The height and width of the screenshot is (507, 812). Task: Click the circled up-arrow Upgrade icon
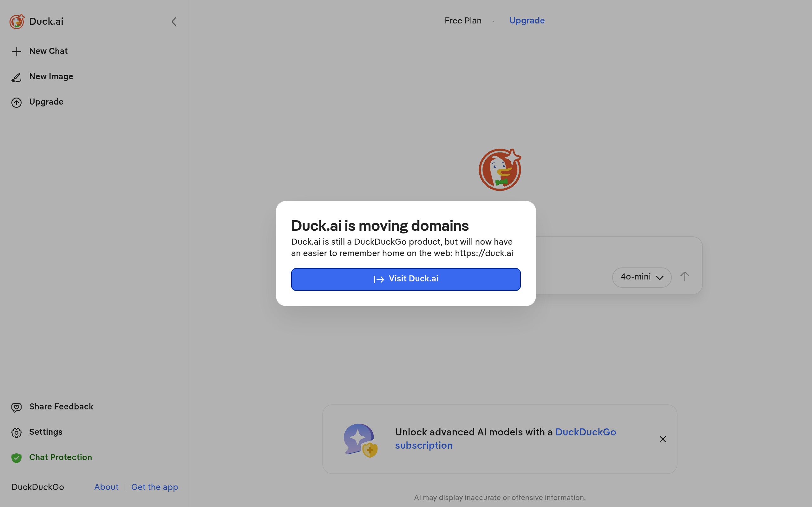point(16,102)
